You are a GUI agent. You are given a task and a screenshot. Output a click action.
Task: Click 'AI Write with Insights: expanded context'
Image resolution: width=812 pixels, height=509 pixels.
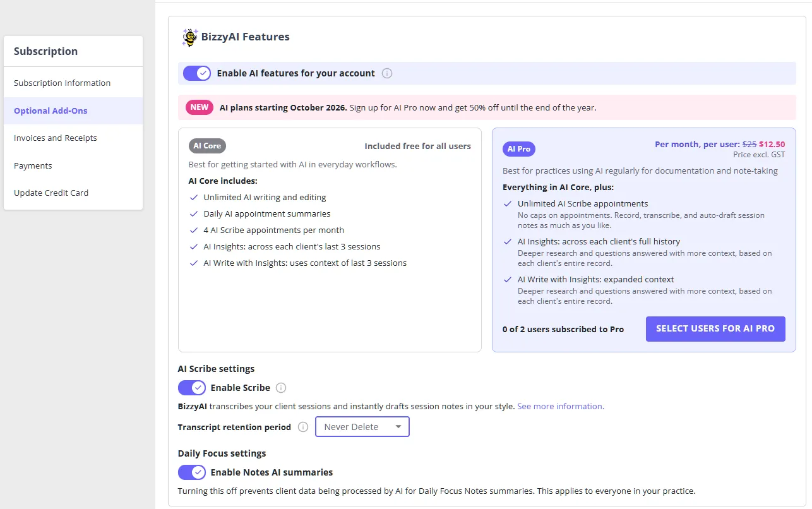596,279
